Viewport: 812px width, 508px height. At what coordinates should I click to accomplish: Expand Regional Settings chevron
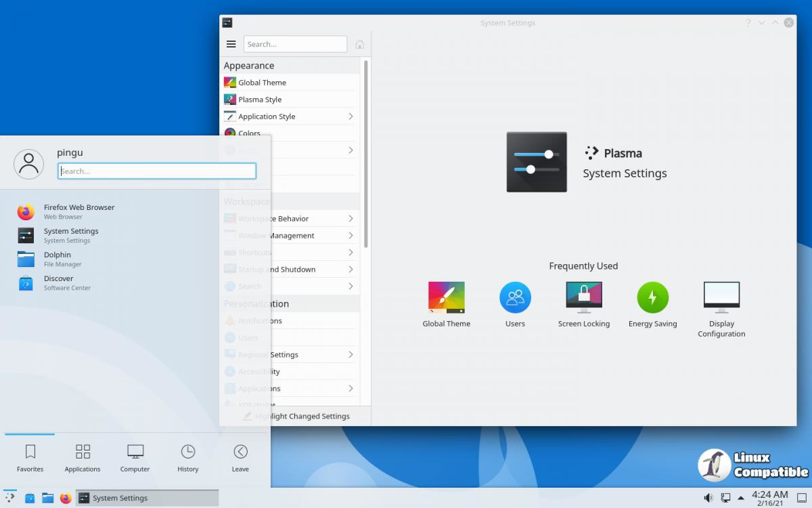point(351,355)
